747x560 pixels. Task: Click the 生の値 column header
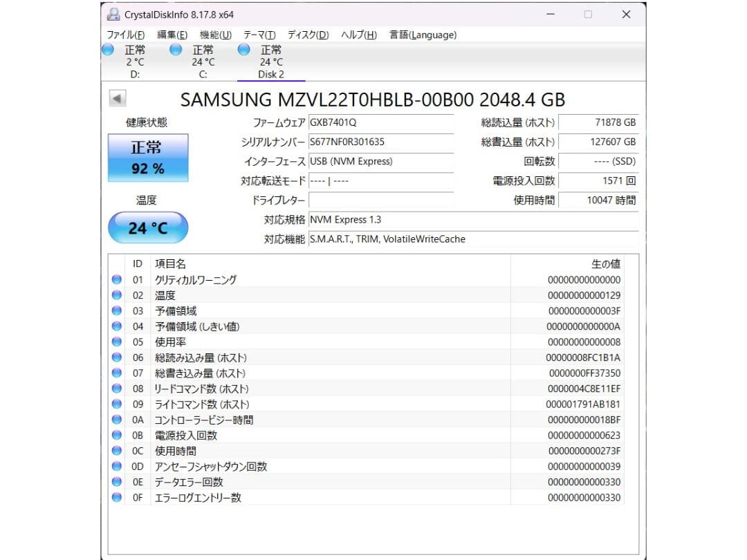coord(605,264)
